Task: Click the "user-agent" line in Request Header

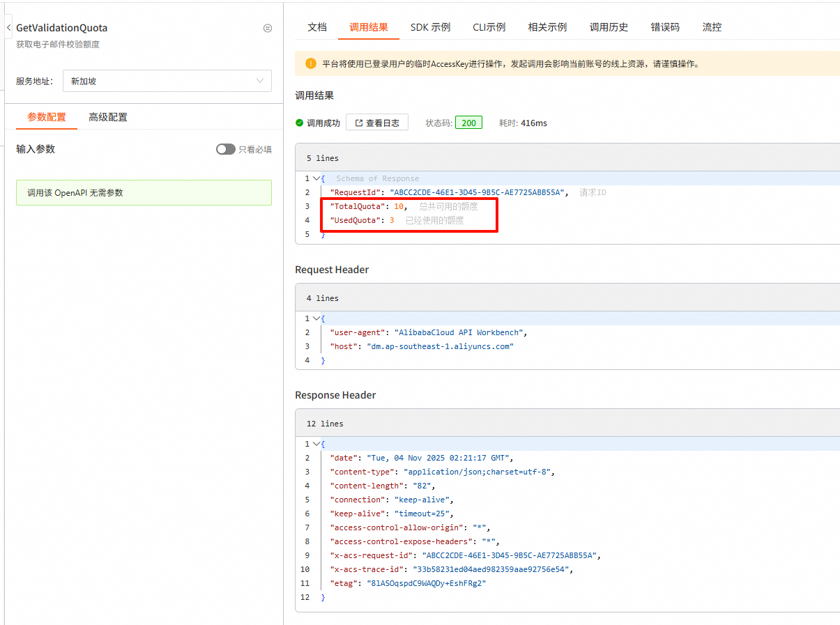Action: (x=429, y=332)
